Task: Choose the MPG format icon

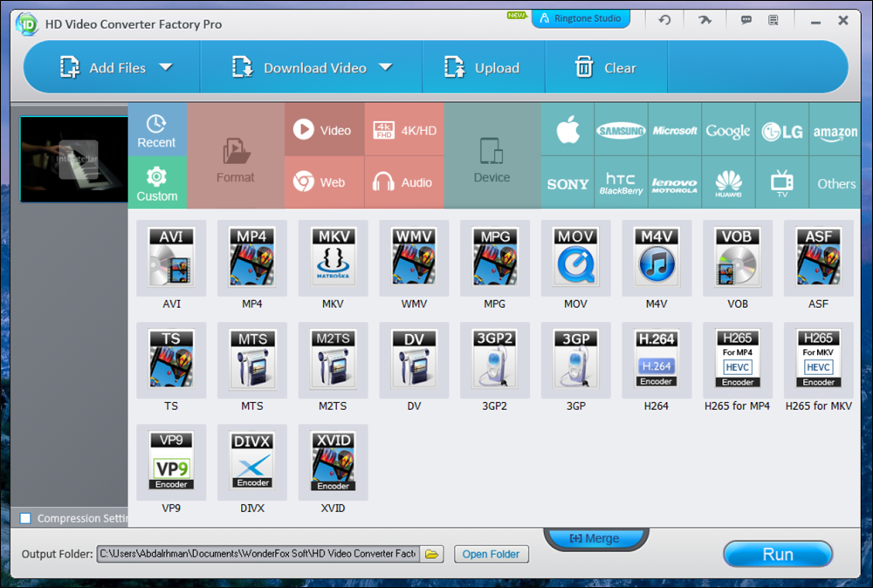Action: (495, 258)
